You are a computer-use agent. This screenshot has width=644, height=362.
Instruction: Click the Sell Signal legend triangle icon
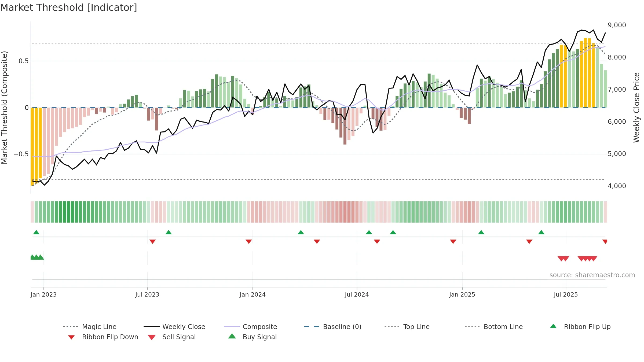click(x=152, y=337)
